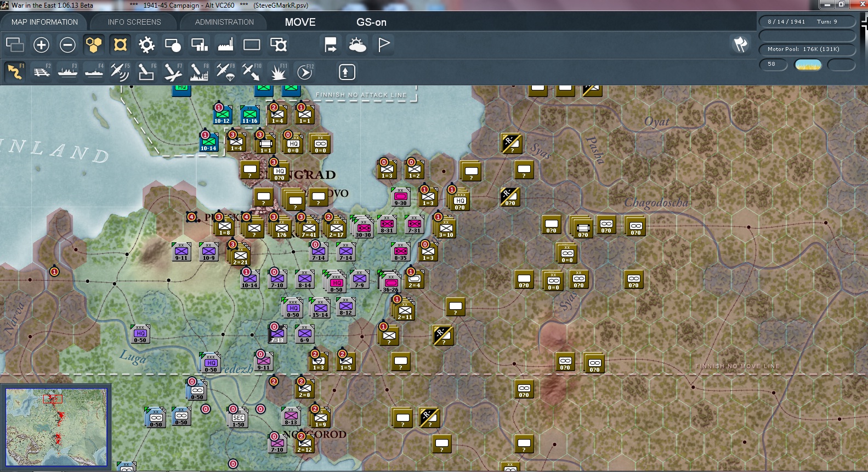Select the Finnish unit counter 10-12

(x=222, y=115)
